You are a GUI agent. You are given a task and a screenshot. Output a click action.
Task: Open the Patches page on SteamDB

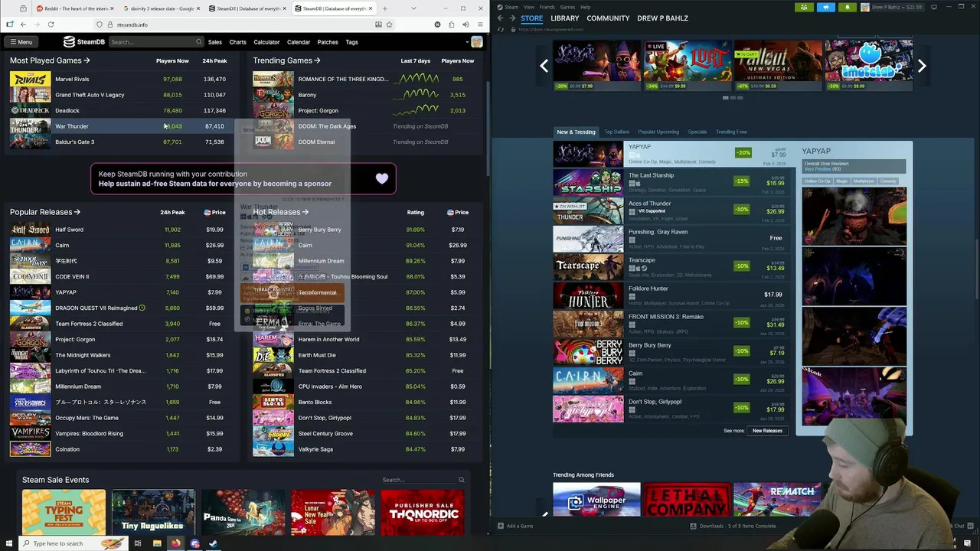(328, 42)
